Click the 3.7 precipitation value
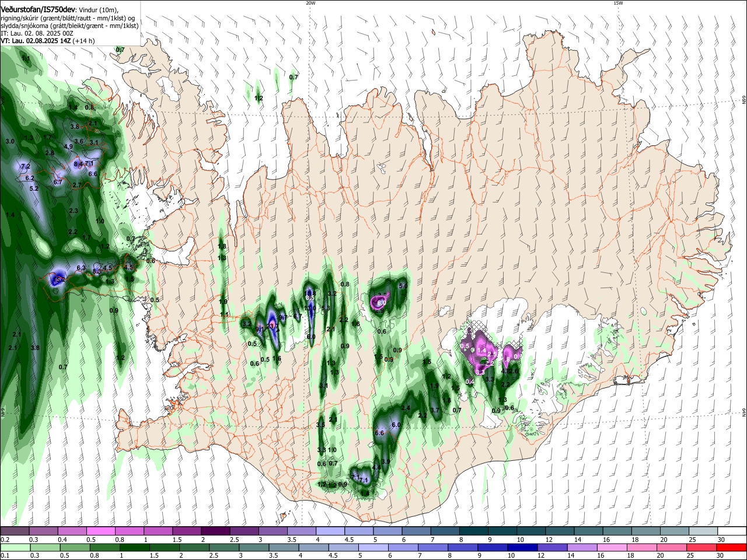747x560 pixels. coord(434,410)
